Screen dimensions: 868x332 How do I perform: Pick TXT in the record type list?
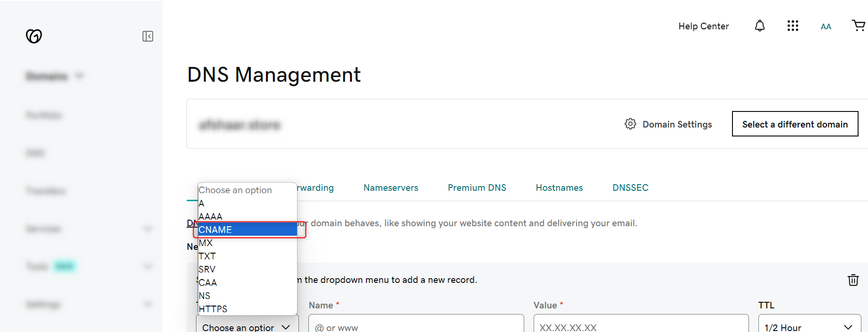[x=247, y=256]
